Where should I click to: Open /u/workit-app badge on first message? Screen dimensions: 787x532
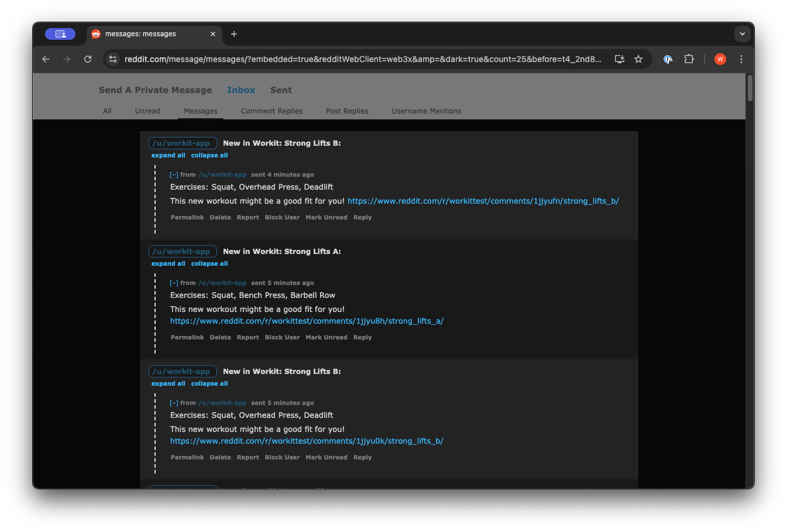(183, 143)
